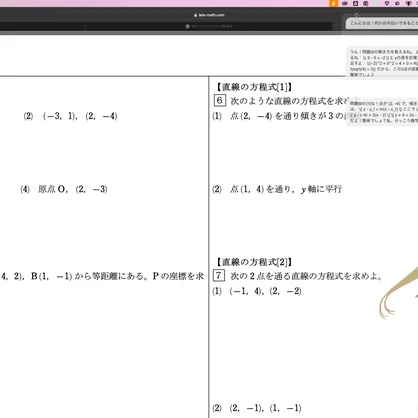
Task: Focus the lets-math.com address bar
Action: tap(209, 15)
